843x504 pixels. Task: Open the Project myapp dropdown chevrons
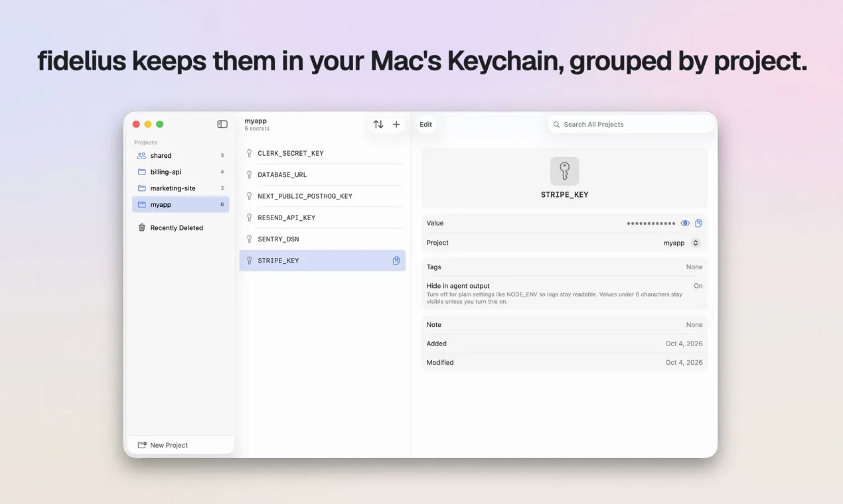(x=696, y=243)
